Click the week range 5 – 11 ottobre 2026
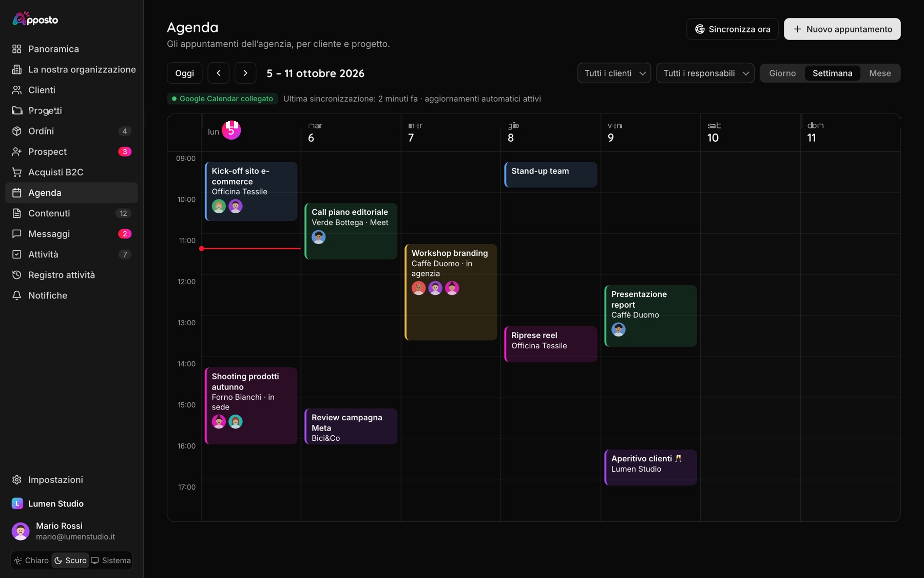The width and height of the screenshot is (924, 578). click(x=316, y=73)
